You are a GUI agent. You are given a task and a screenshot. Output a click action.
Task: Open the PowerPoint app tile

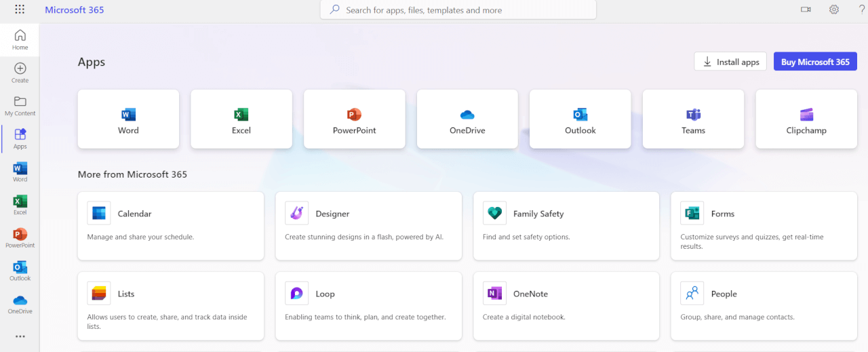354,119
